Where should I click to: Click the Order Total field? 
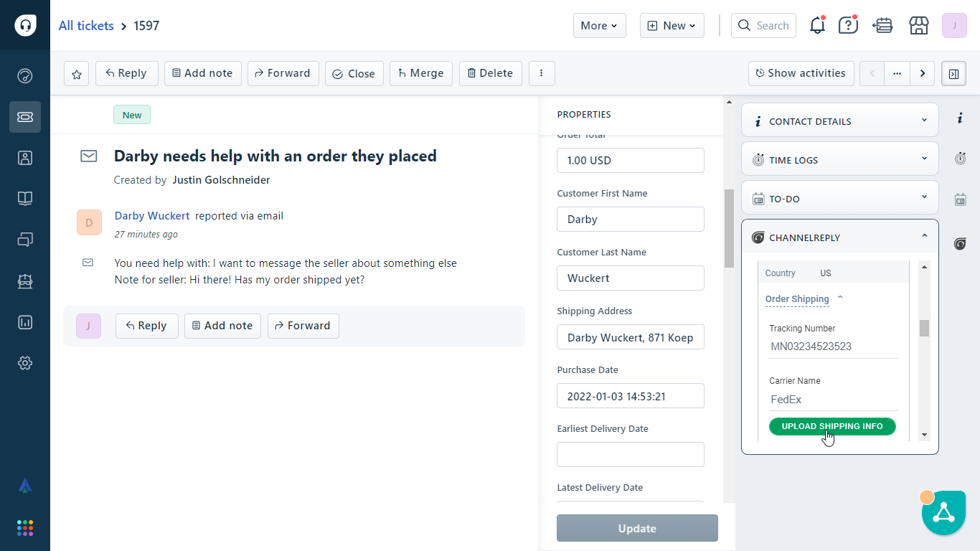point(631,160)
